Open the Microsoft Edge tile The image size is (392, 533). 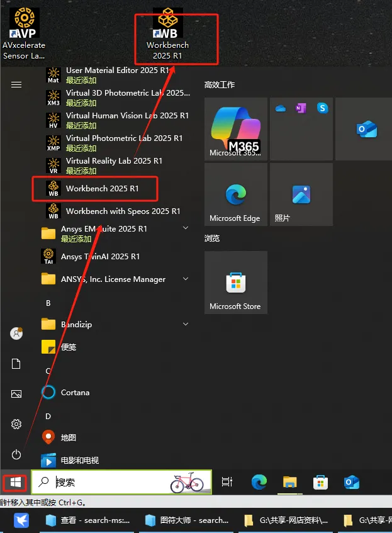(x=236, y=194)
